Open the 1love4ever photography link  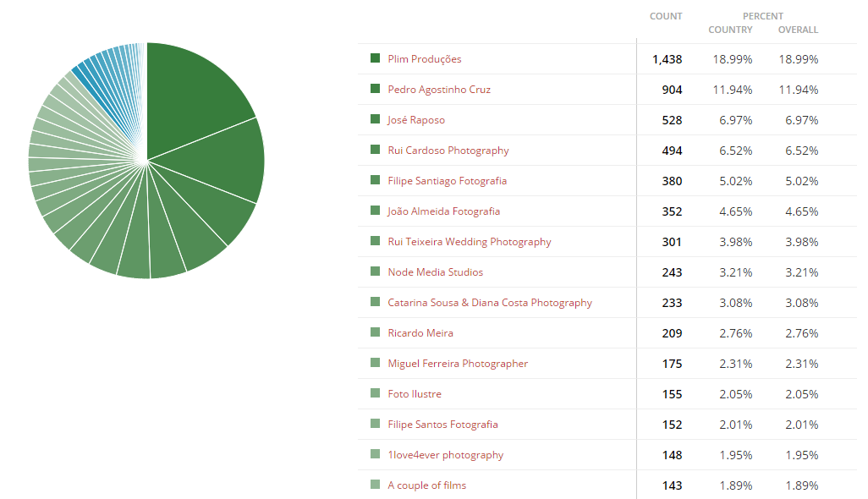445,455
